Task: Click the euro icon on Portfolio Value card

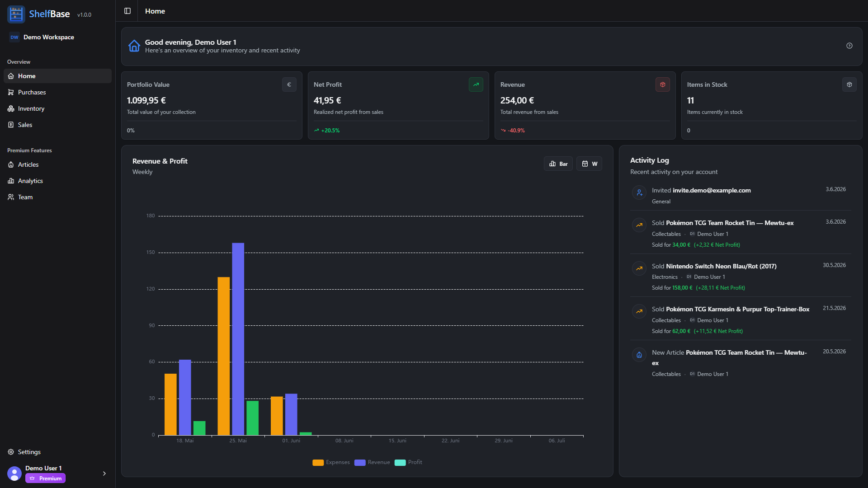Action: (x=289, y=84)
